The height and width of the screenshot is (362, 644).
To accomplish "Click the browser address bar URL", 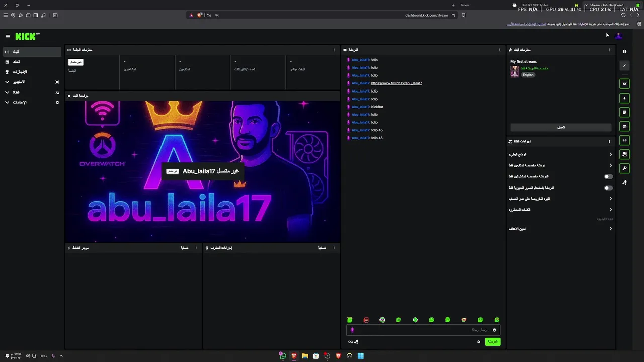I will 426,15.
